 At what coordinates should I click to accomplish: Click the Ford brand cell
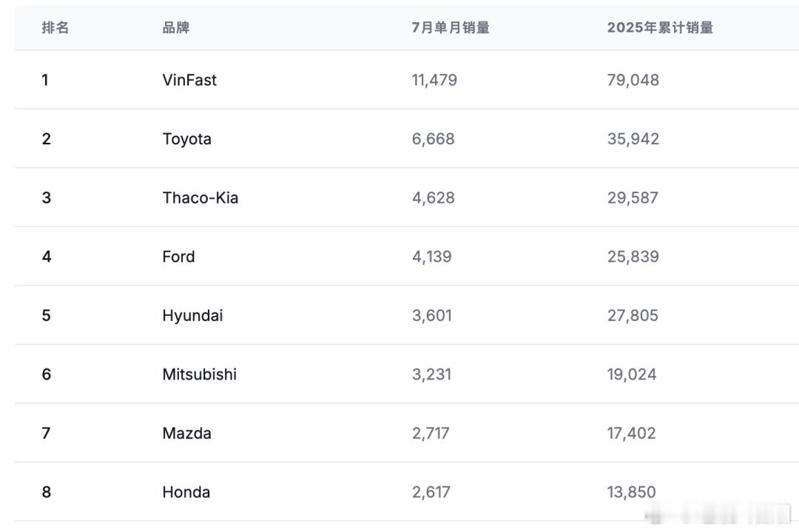coord(179,256)
